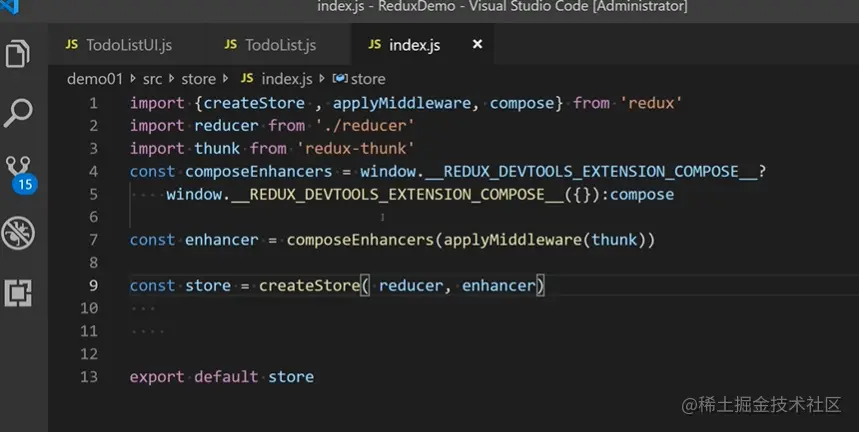Viewport: 859px width, 432px height.
Task: Click thunk identifier on line 3
Action: 217,148
